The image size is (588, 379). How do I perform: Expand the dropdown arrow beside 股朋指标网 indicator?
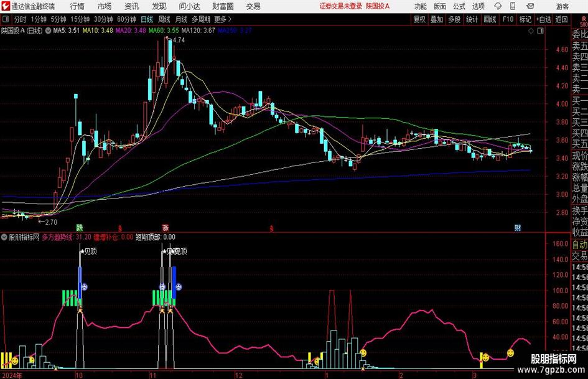(x=4, y=237)
